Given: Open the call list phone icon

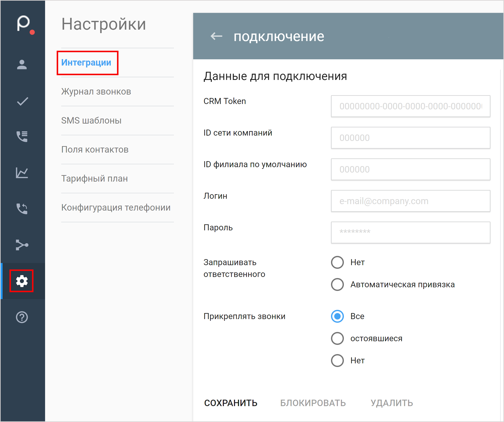Looking at the screenshot, I should click(x=22, y=136).
